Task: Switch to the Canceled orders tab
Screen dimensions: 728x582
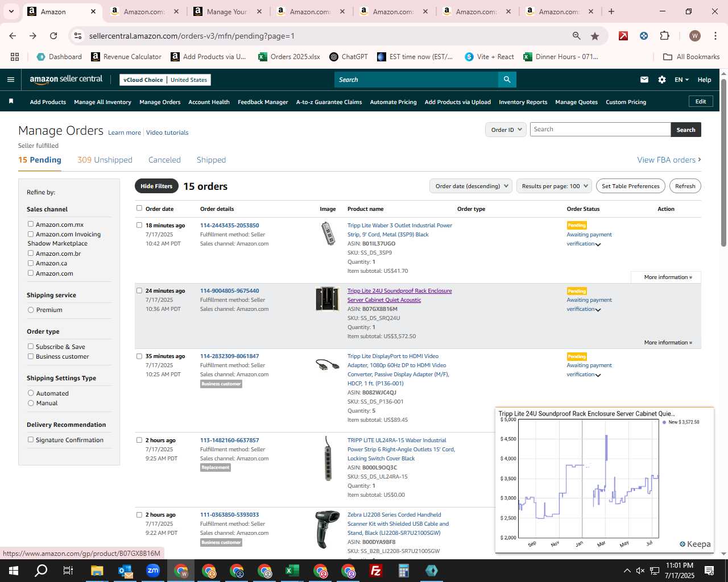Action: point(164,160)
